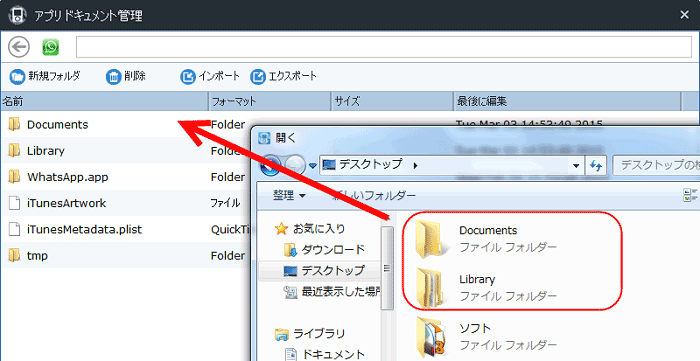Click the file icon beside iTunesMetadata.plist

[15, 230]
